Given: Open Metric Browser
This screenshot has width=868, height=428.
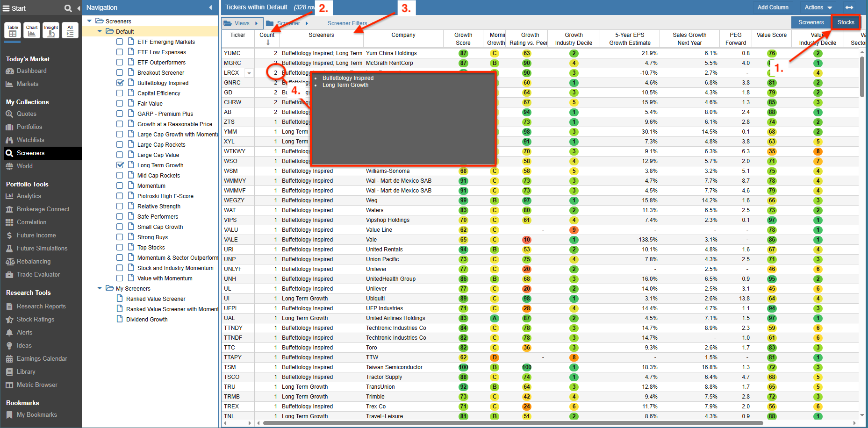Looking at the screenshot, I should (x=37, y=385).
